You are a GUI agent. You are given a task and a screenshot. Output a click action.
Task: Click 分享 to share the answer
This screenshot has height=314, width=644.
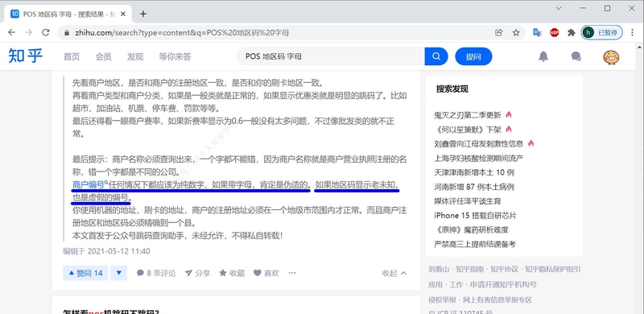[197, 273]
